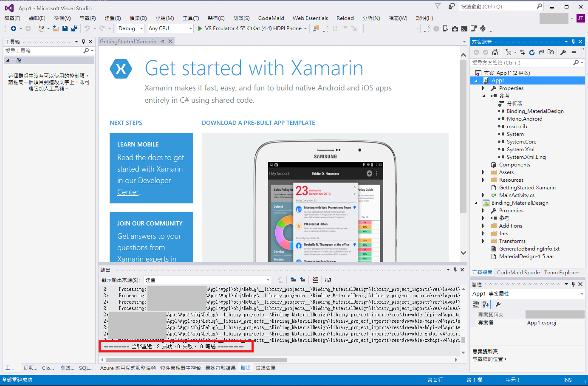The height and width of the screenshot is (386, 588).
Task: Click the Undo arrow in toolbar
Action: [x=87, y=28]
